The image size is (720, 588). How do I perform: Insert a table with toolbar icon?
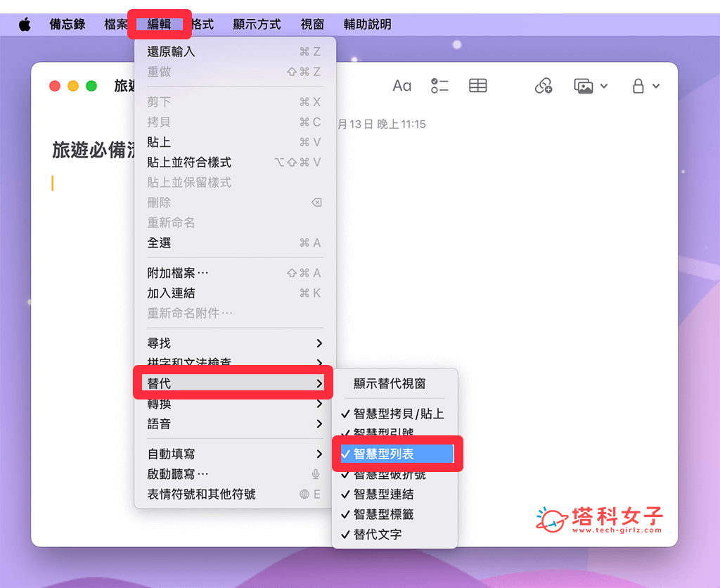[477, 86]
